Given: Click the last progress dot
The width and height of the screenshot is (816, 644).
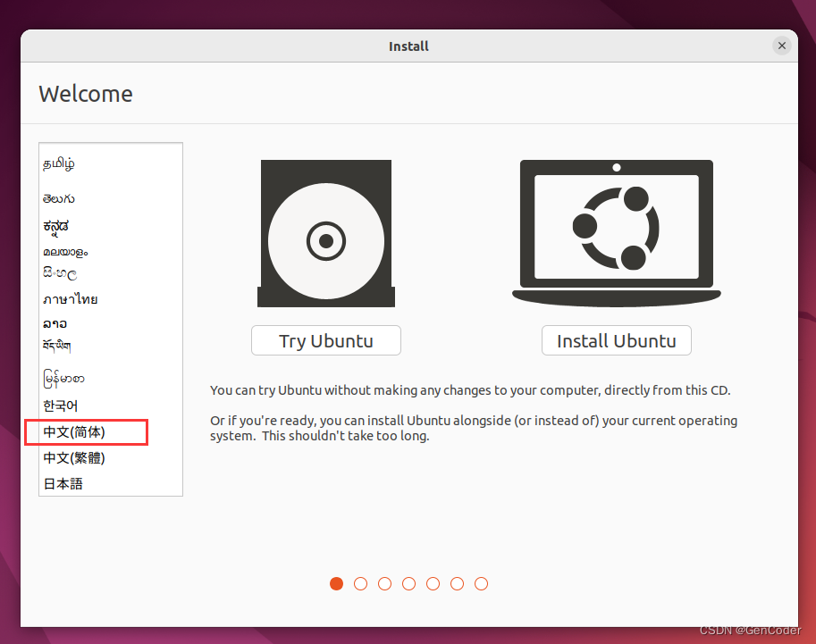Looking at the screenshot, I should tap(482, 583).
